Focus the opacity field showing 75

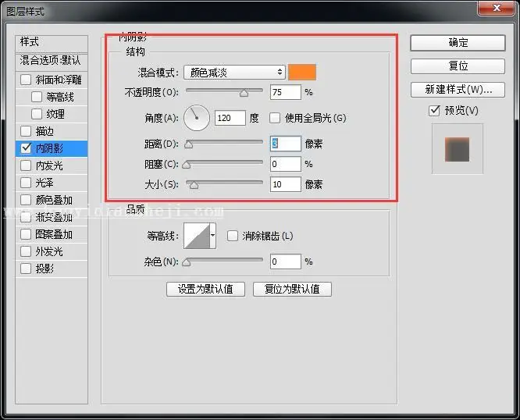click(286, 92)
